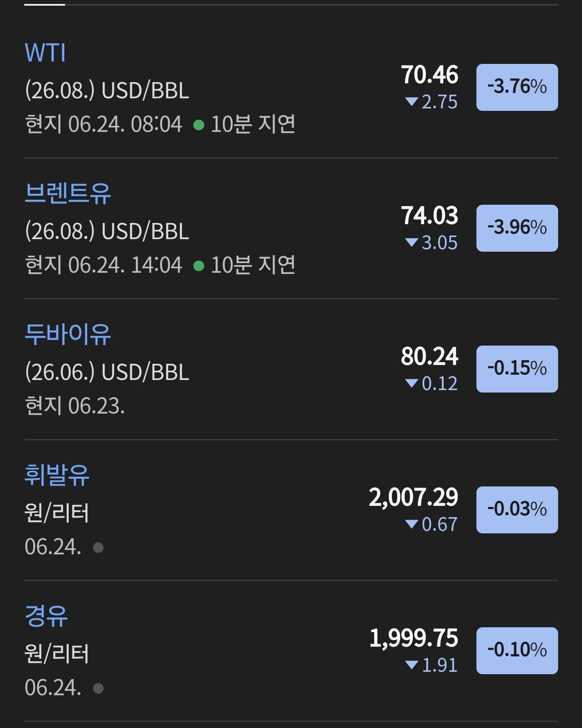Click the down arrow next to 2.75
Screen dimensions: 582x728
(411, 102)
